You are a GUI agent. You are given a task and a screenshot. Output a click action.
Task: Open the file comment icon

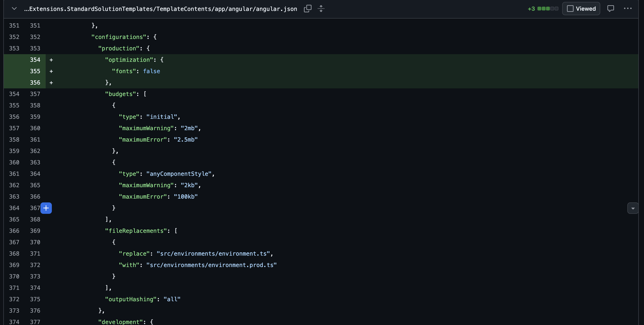(610, 9)
